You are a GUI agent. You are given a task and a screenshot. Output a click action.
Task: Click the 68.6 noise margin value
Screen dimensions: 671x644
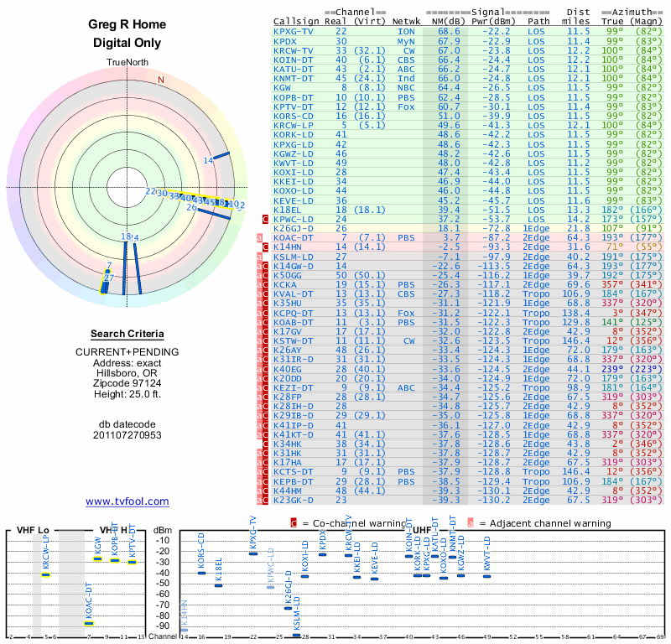449,32
